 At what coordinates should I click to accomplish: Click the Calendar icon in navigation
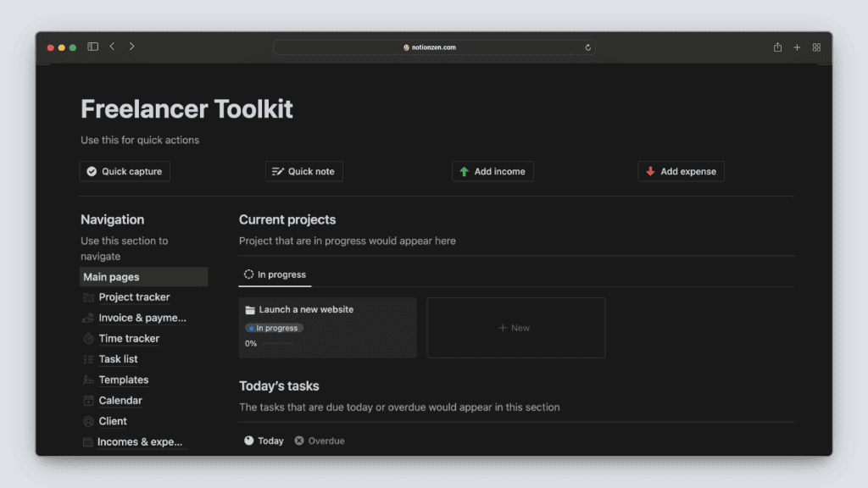click(88, 401)
